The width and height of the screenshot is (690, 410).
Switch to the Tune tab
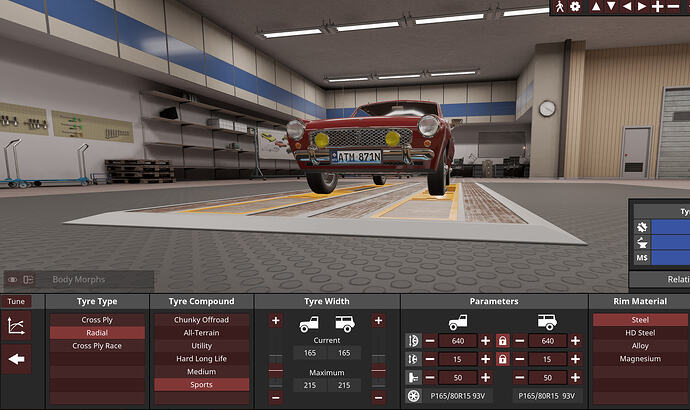[x=16, y=301]
